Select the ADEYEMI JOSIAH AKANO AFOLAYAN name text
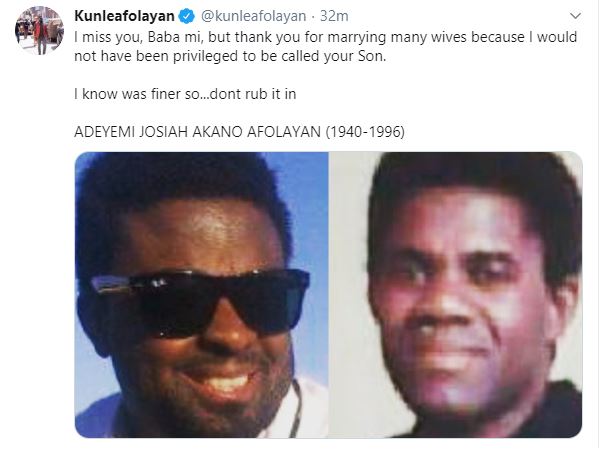 (197, 132)
